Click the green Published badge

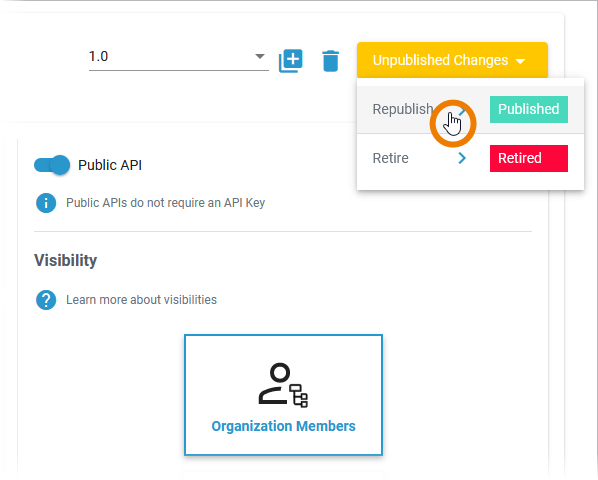(529, 109)
